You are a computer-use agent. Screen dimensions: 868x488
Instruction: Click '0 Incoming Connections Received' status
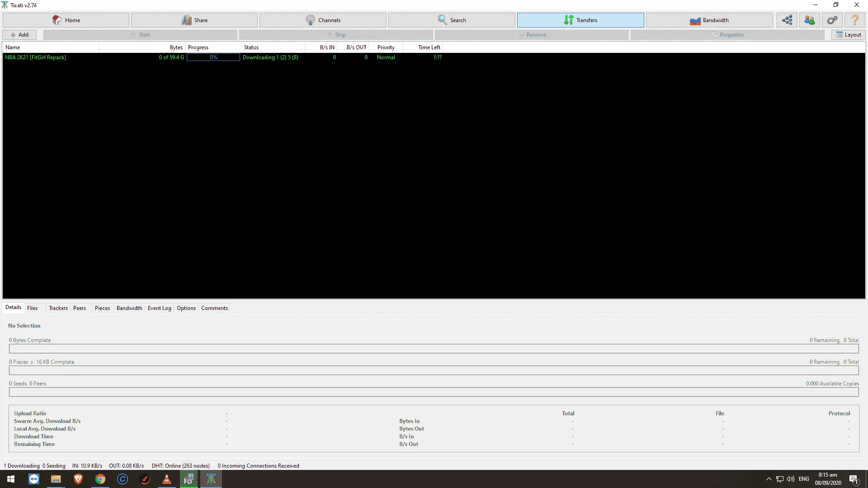point(259,466)
